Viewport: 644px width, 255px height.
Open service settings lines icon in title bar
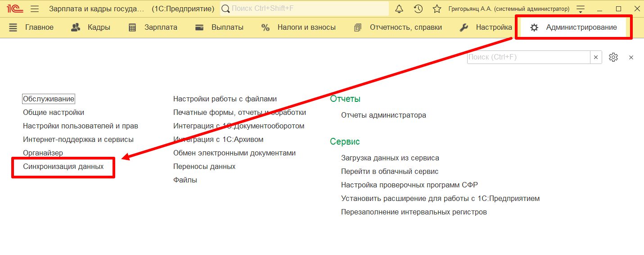[x=581, y=9]
